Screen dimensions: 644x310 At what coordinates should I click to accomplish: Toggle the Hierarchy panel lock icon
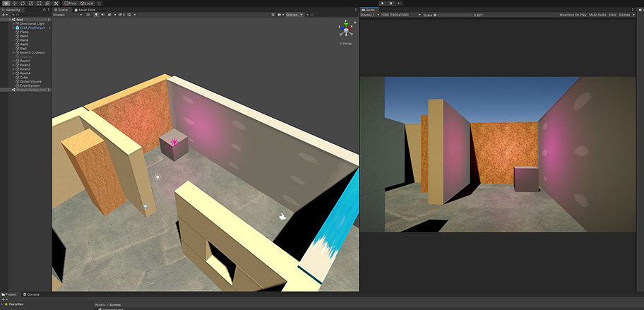(44, 10)
